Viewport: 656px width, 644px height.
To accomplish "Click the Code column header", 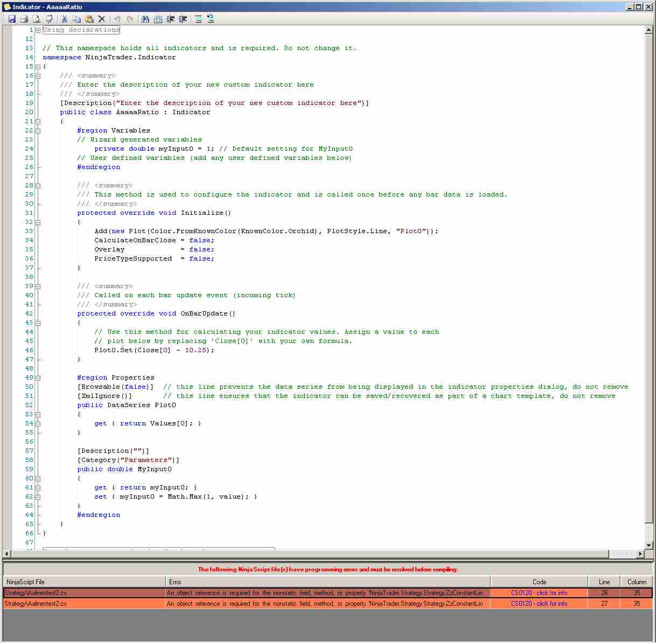I will (539, 582).
